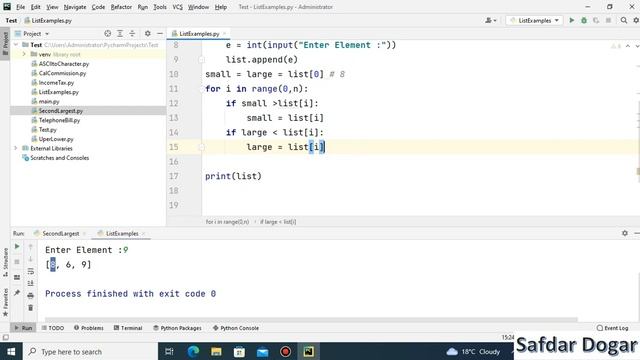Close the ListExamples.py editor tab

click(224, 33)
